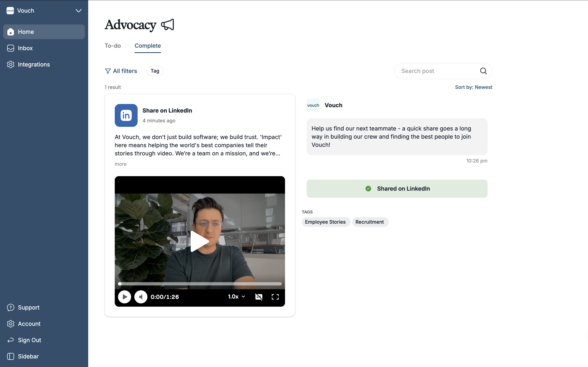Switch to the To-do tab
Image resolution: width=588 pixels, height=367 pixels.
pos(112,46)
